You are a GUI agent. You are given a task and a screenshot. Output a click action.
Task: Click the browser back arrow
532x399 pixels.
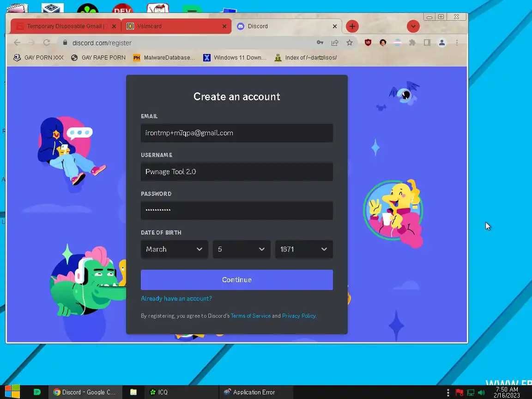(x=17, y=43)
